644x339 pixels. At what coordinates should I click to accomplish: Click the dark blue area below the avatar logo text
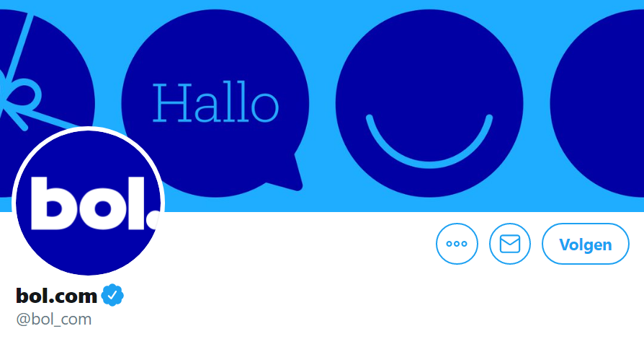coord(88,251)
